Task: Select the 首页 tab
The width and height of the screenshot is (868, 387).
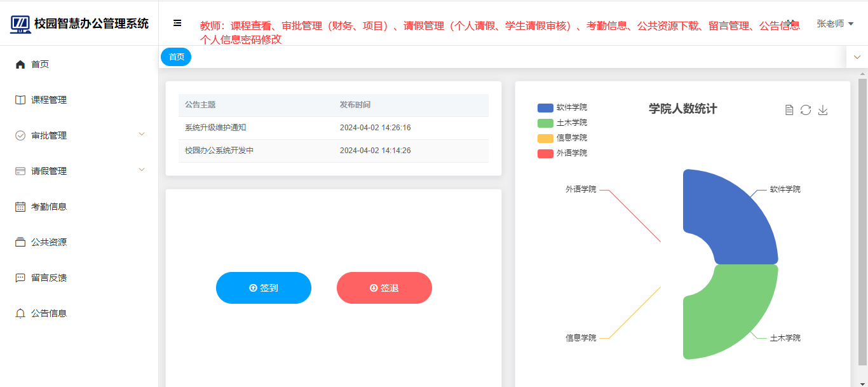Action: pyautogui.click(x=176, y=57)
